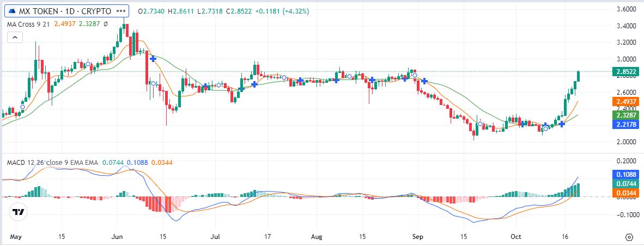644x246 pixels.
Task: Click the orange 2.4937 price axis label
Action: [x=625, y=102]
